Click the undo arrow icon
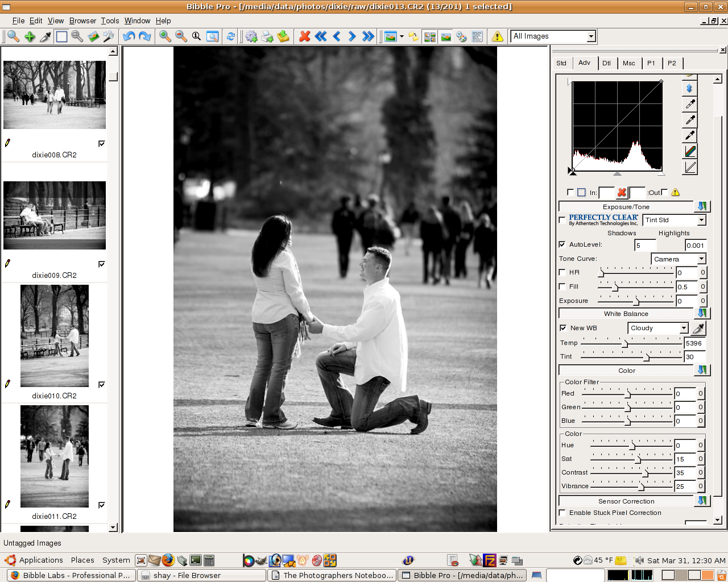728x582 pixels. click(129, 36)
